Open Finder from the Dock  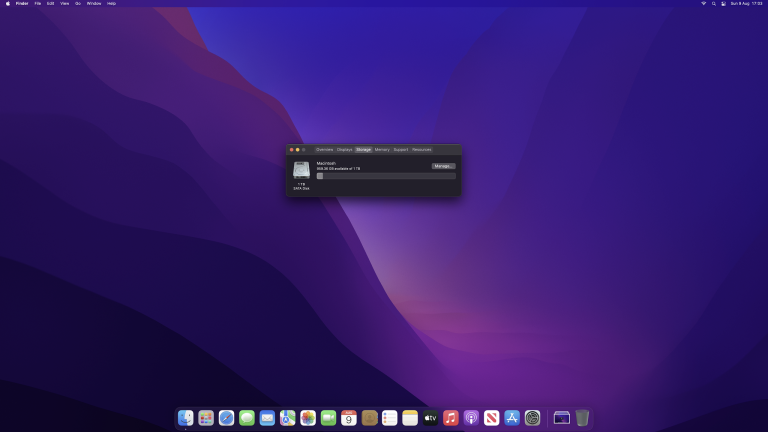(186, 418)
